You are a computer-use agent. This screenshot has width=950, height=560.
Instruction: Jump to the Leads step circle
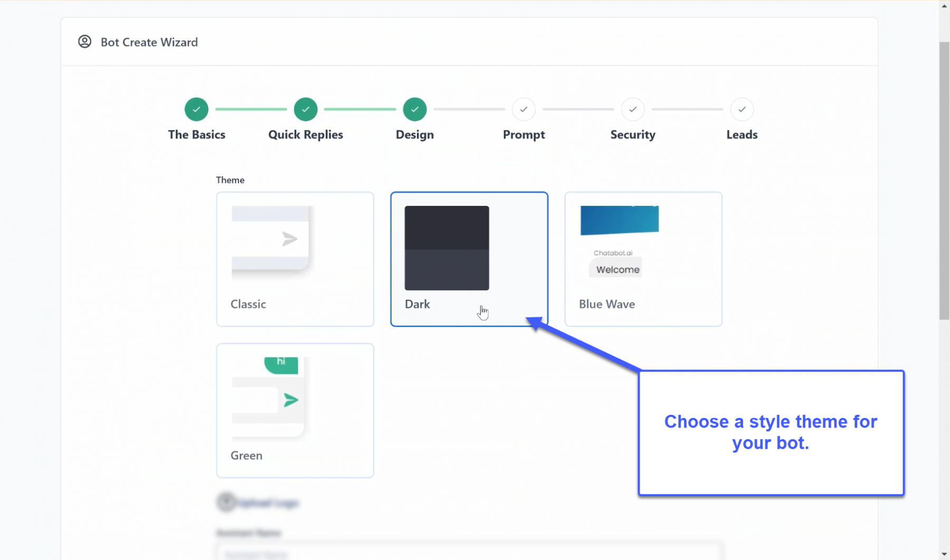742,109
